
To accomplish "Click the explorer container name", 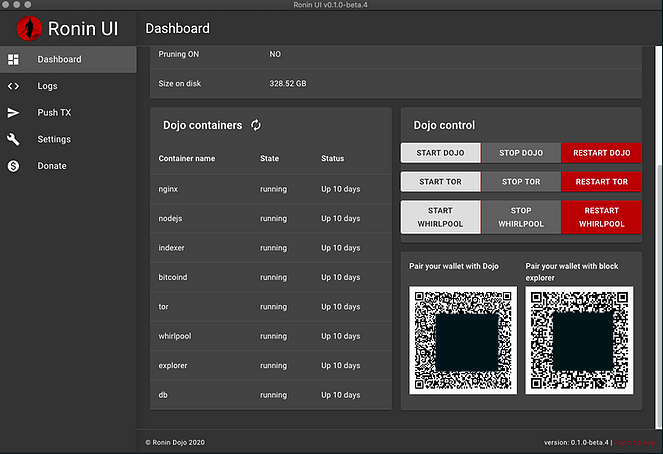I will tap(173, 366).
